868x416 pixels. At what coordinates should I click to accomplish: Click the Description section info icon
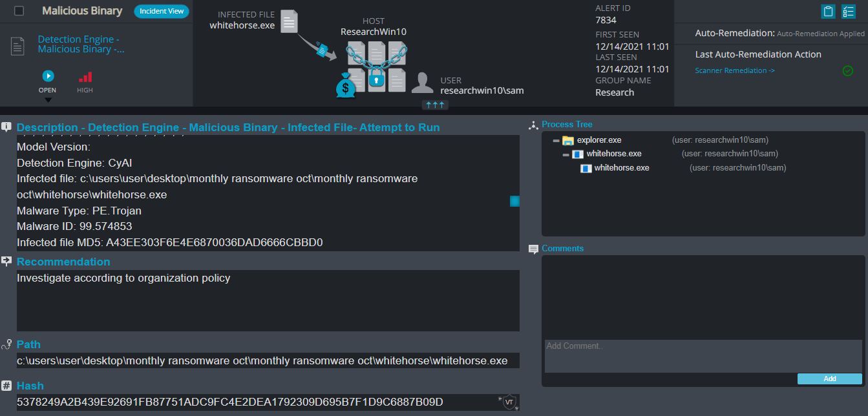(x=6, y=127)
